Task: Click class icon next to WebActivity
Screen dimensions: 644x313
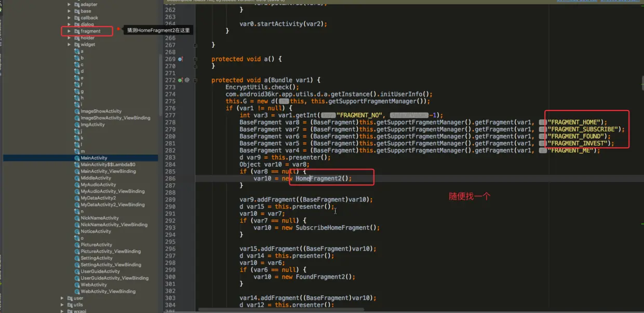Action: click(77, 285)
